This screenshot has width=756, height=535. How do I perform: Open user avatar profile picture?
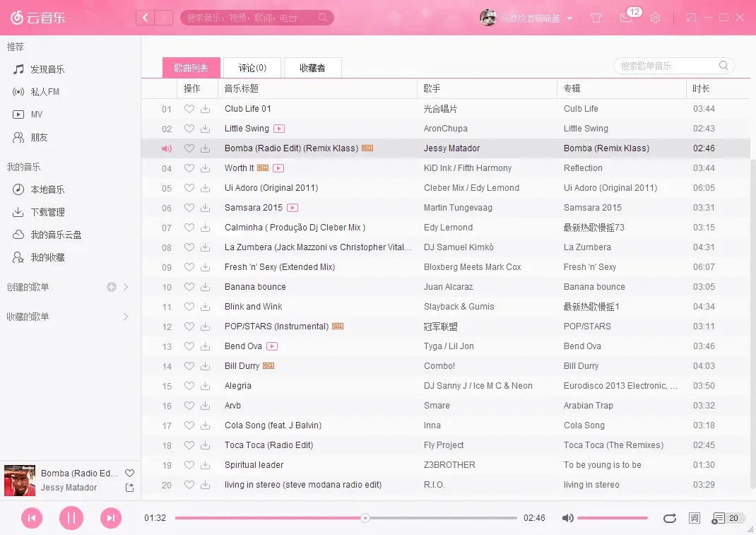click(x=488, y=18)
